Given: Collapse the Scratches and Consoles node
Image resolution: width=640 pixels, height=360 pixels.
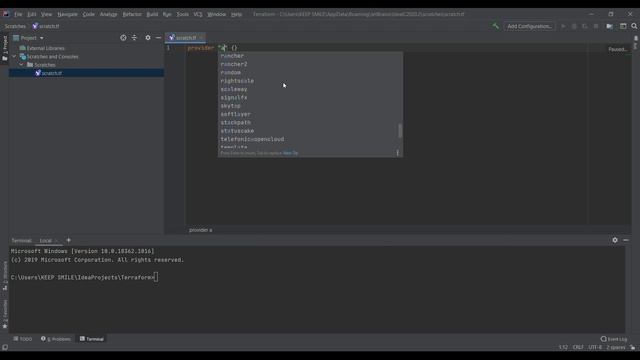Looking at the screenshot, I should point(15,56).
